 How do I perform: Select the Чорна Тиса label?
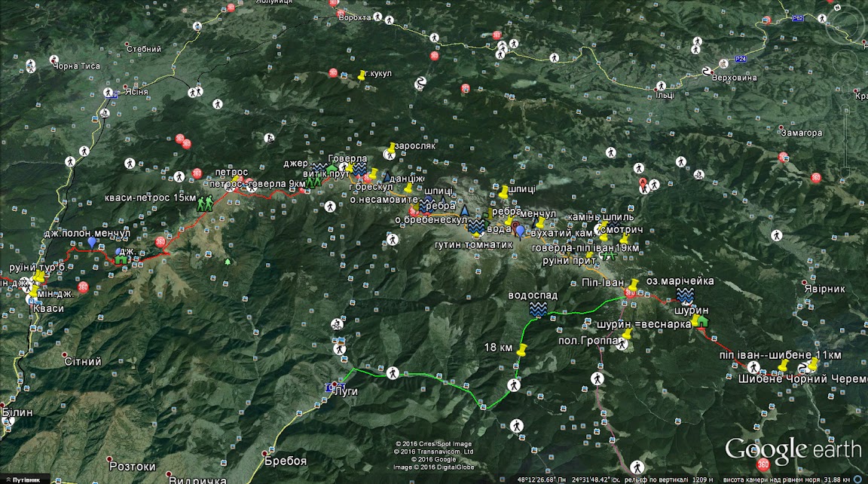[76, 66]
